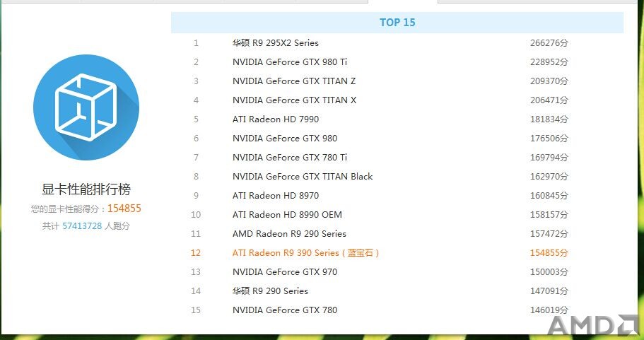Image resolution: width=644 pixels, height=340 pixels.
Task: Select NVIDIA GeForce GTX TITAN Z row
Action: point(397,81)
